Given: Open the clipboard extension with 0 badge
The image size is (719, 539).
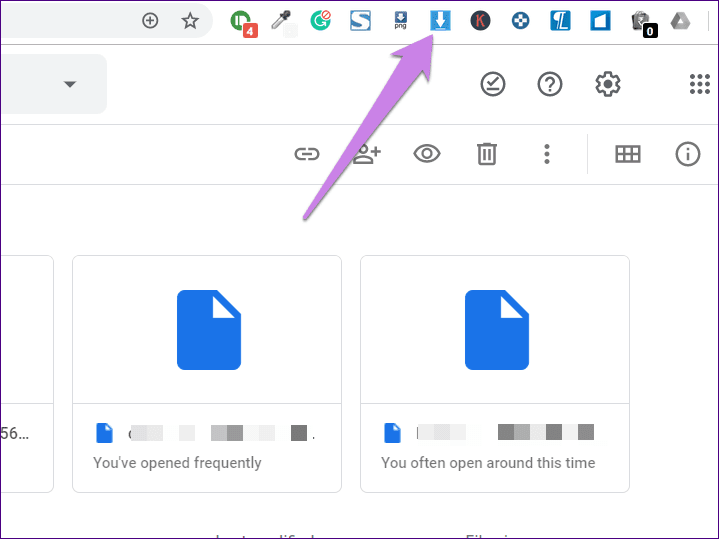Looking at the screenshot, I should [643, 23].
